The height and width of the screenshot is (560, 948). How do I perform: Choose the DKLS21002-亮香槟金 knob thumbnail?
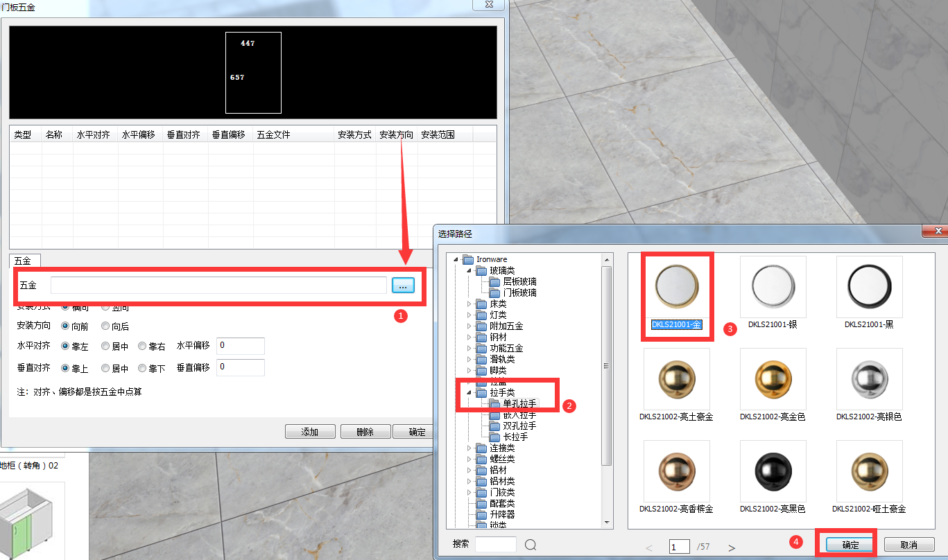(x=677, y=473)
